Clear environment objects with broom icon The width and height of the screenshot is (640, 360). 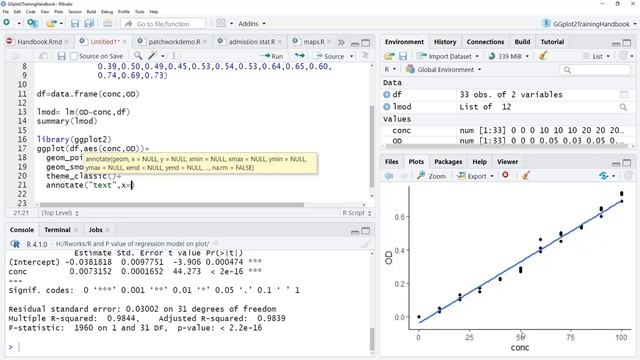tap(542, 56)
